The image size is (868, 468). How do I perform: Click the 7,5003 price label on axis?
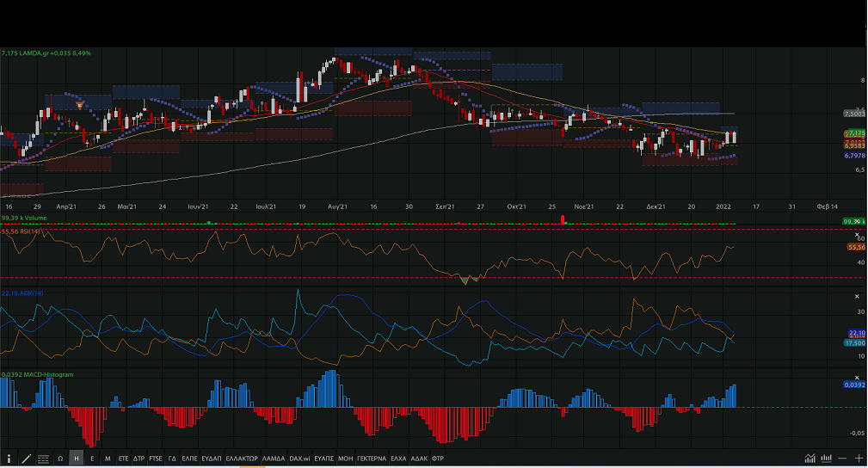coord(854,114)
